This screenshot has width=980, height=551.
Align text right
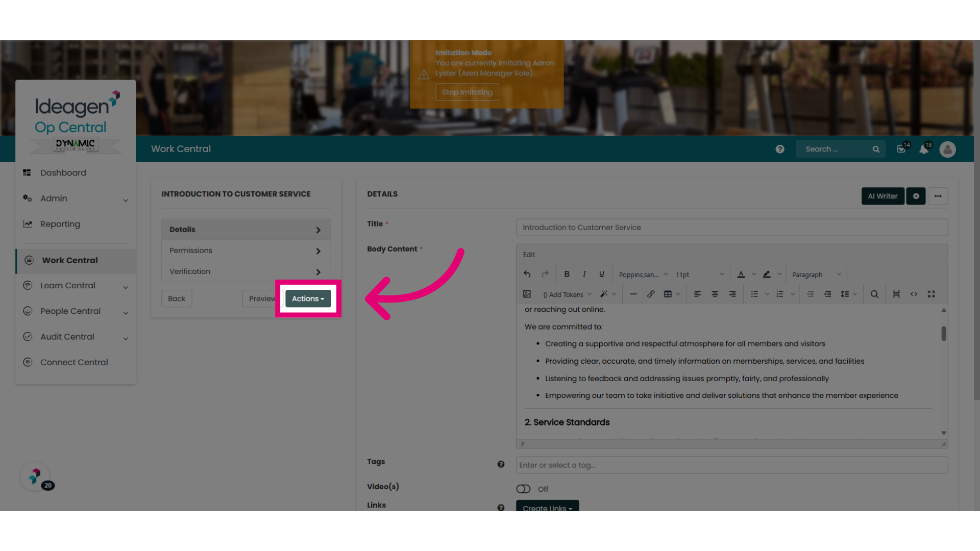(732, 294)
